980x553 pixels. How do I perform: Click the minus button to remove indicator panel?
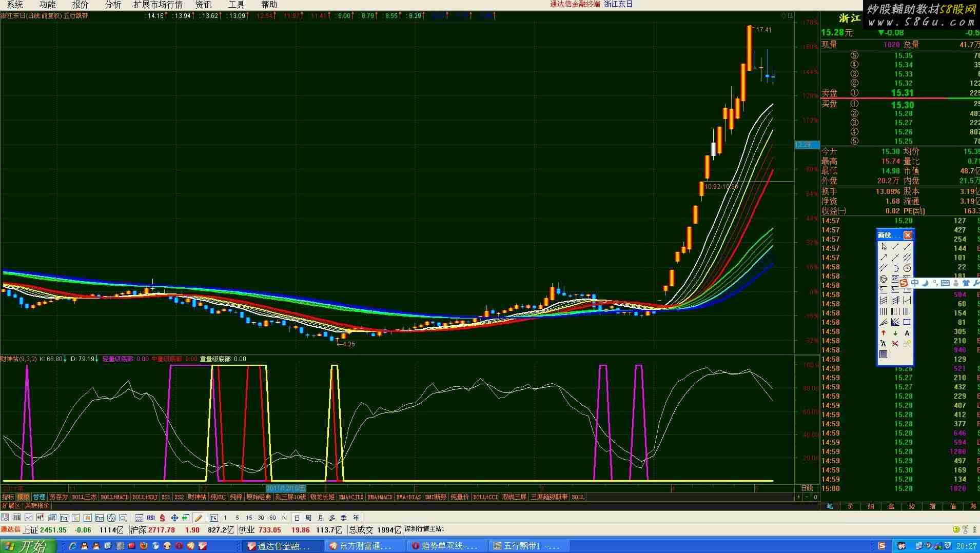807,497
